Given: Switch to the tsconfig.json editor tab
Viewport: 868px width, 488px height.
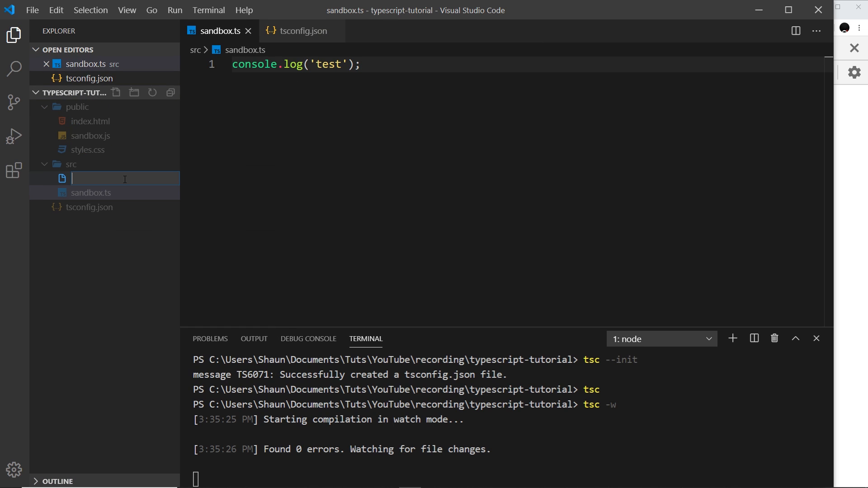Looking at the screenshot, I should (x=302, y=31).
